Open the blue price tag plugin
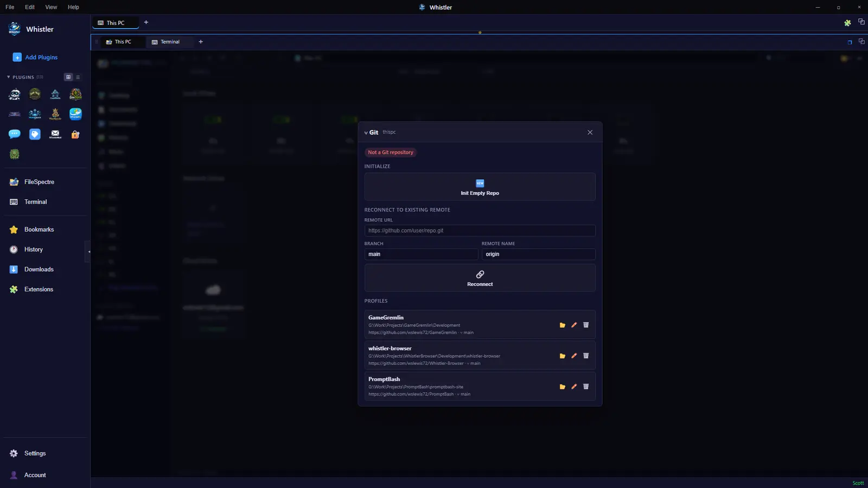This screenshot has width=868, height=488. click(x=35, y=134)
